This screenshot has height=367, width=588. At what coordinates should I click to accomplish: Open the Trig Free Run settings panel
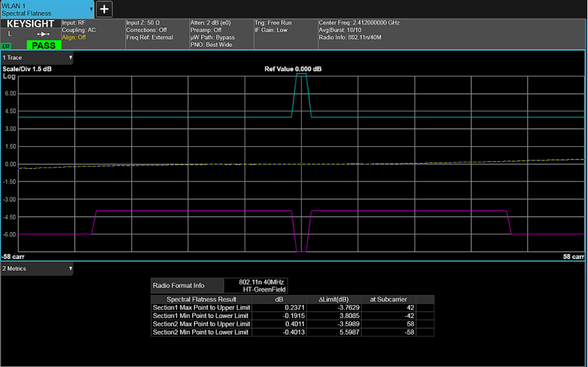pyautogui.click(x=284, y=30)
